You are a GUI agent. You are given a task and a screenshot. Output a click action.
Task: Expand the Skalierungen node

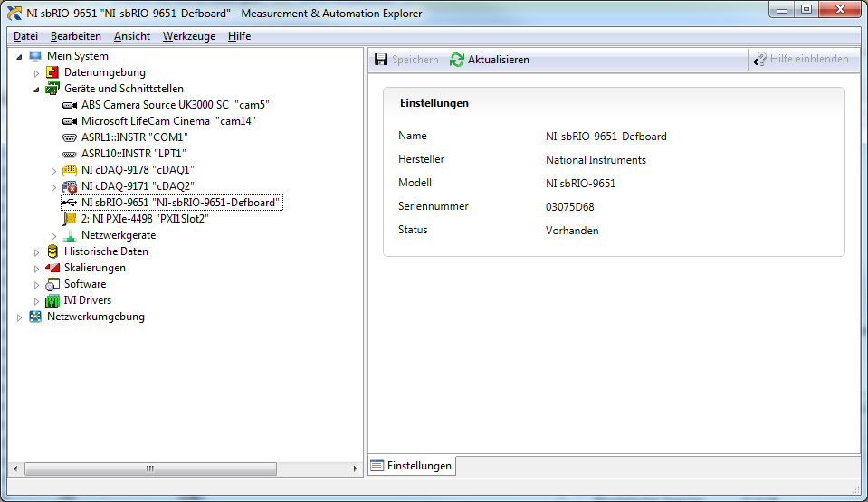(36, 269)
